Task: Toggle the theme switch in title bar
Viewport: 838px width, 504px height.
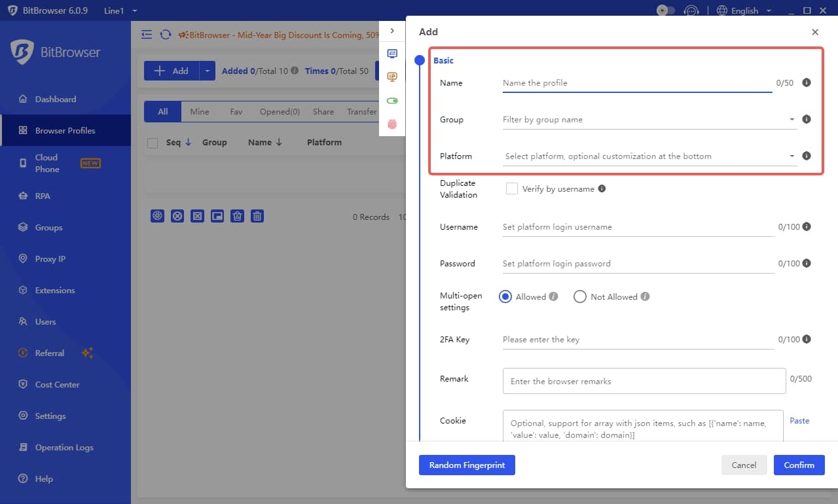Action: pyautogui.click(x=665, y=10)
